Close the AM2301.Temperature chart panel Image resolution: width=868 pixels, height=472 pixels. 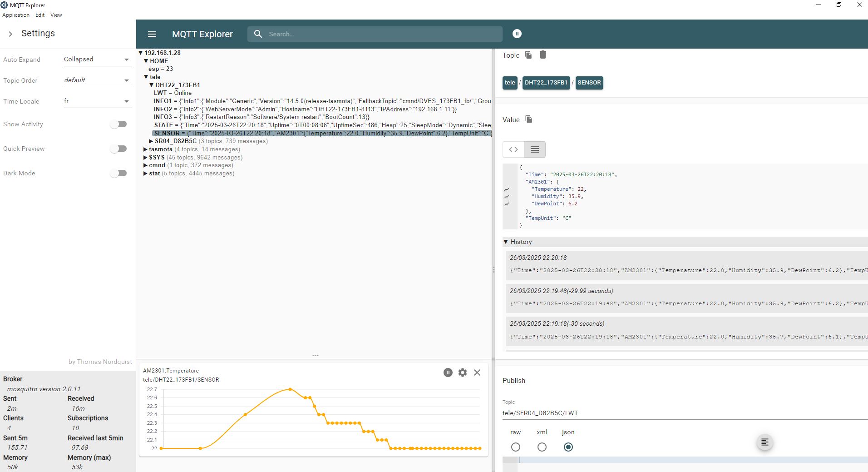(477, 373)
